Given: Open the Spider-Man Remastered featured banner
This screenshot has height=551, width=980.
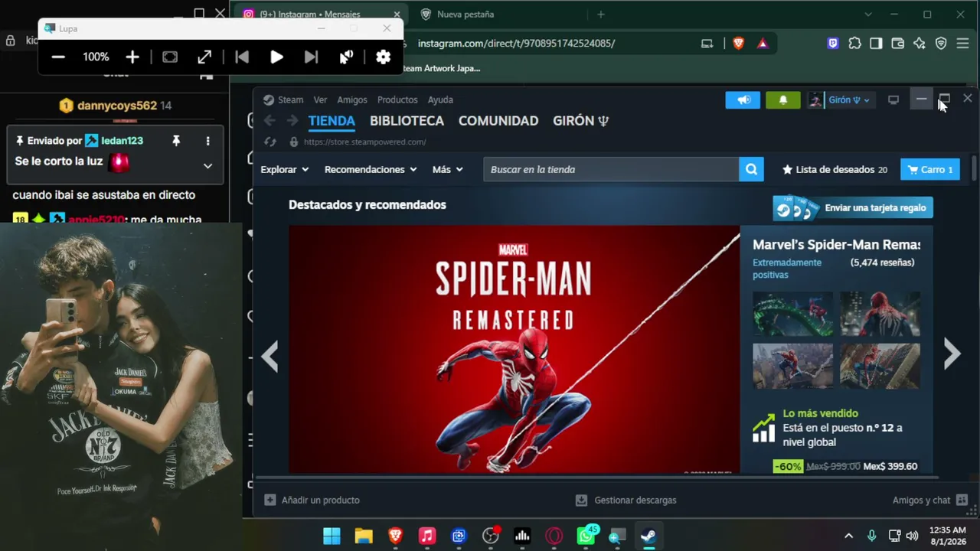Looking at the screenshot, I should click(x=514, y=349).
